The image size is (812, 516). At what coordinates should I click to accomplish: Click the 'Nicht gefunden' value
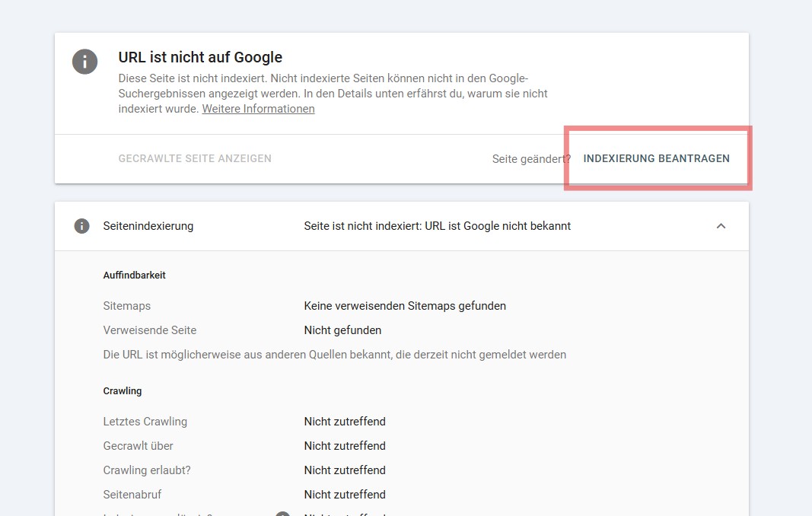point(342,330)
